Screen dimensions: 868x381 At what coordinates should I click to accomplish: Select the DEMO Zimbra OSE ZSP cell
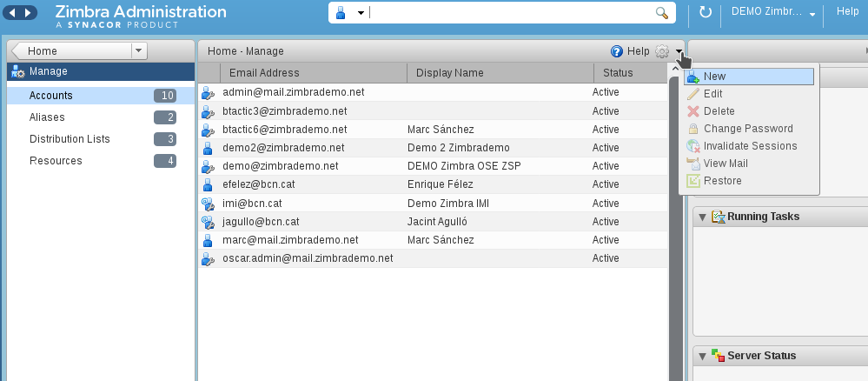coord(464,166)
